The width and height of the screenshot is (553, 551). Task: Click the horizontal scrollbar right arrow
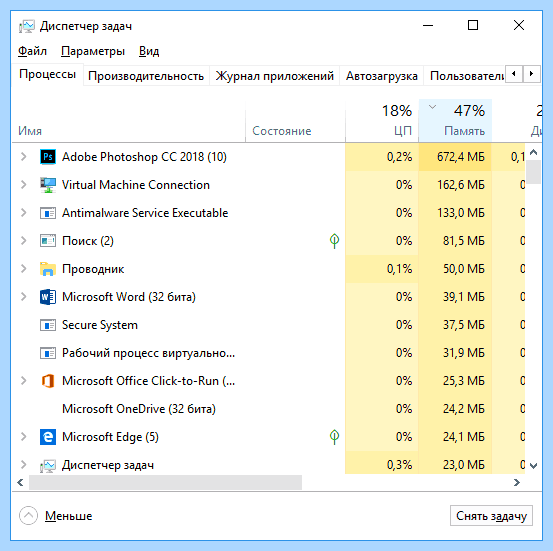517,482
